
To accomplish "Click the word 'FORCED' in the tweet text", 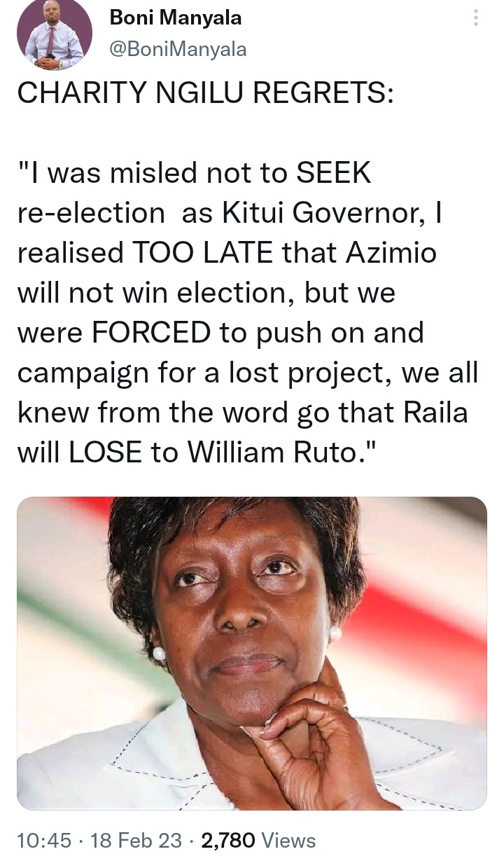I will [x=150, y=333].
